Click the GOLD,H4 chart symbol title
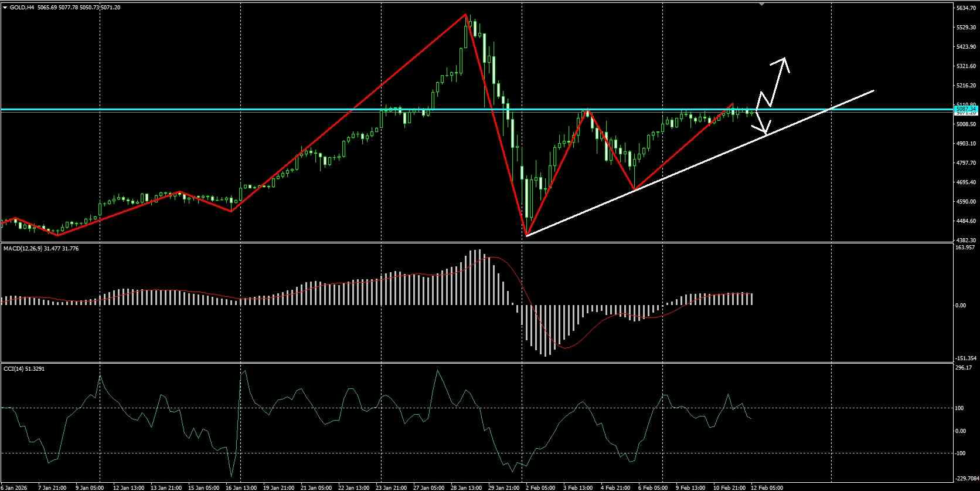 (22, 8)
